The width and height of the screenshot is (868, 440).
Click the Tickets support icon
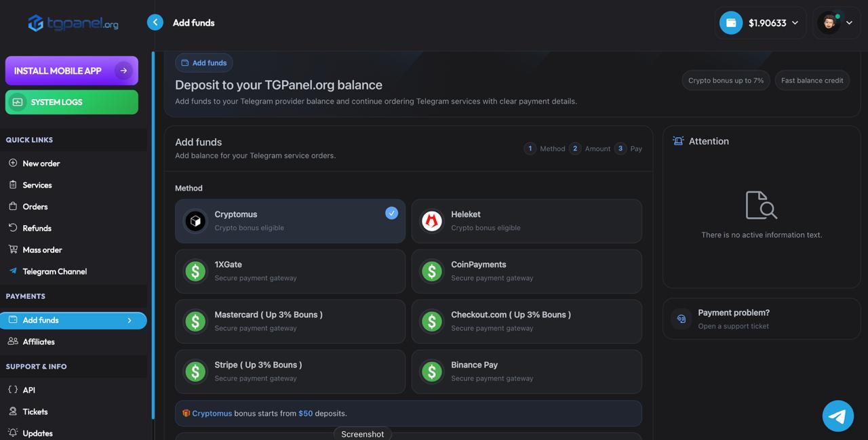(13, 412)
